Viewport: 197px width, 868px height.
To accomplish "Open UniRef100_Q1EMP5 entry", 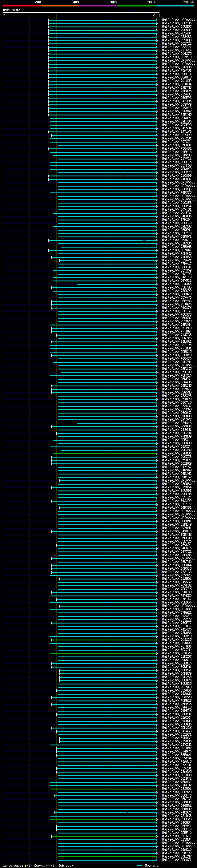I will tap(176, 91).
